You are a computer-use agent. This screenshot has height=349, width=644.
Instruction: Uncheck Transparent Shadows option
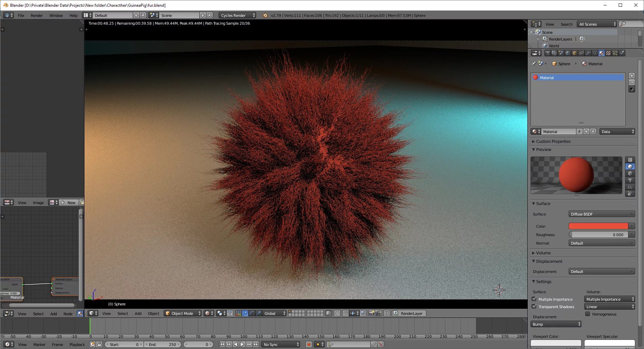click(534, 306)
